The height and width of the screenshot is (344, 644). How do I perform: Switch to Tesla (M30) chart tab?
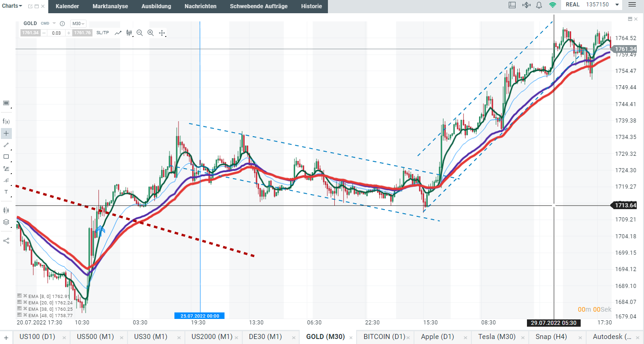point(497,337)
